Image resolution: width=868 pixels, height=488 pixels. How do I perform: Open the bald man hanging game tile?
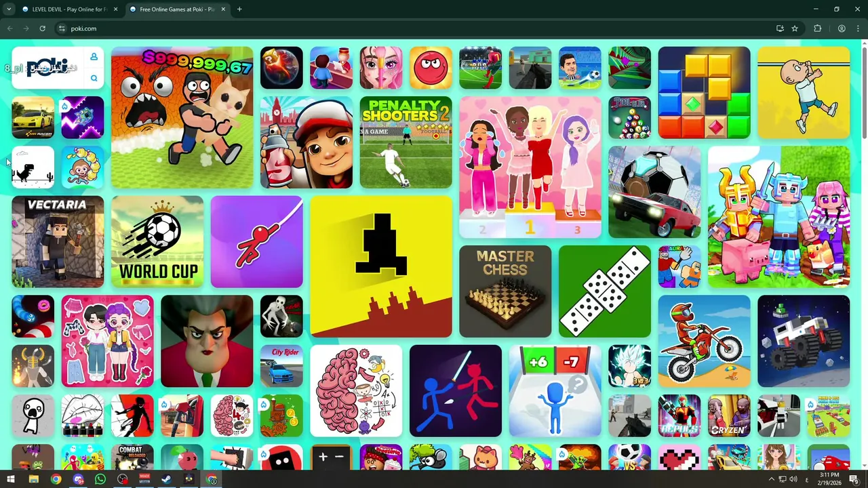pos(804,93)
